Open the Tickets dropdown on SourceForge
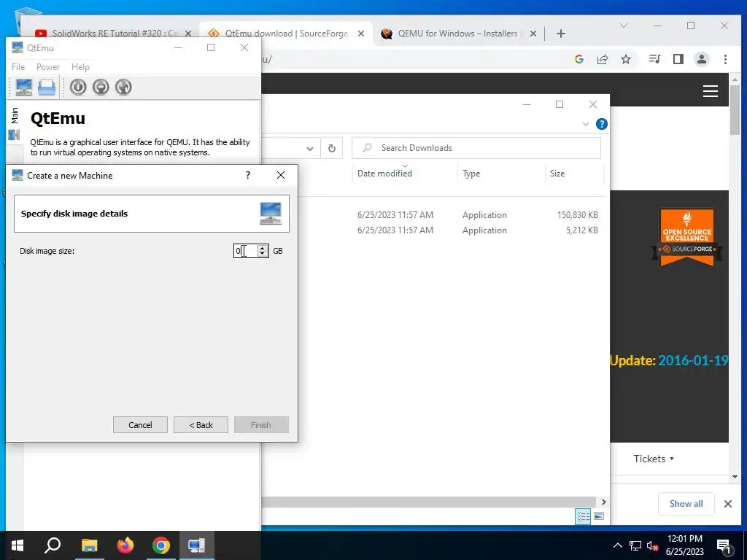Screen dimensions: 747x560 tap(653, 459)
